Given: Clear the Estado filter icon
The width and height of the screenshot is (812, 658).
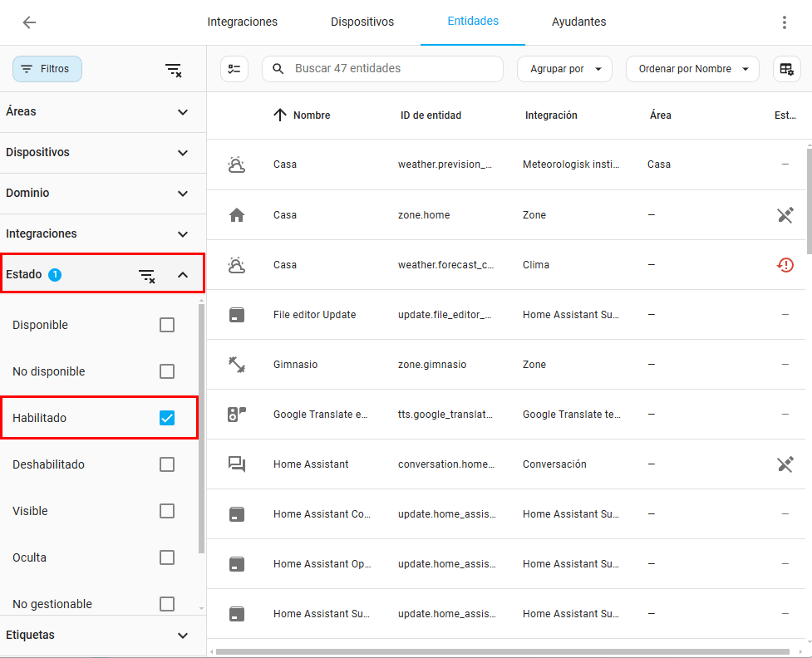Looking at the screenshot, I should click(146, 275).
